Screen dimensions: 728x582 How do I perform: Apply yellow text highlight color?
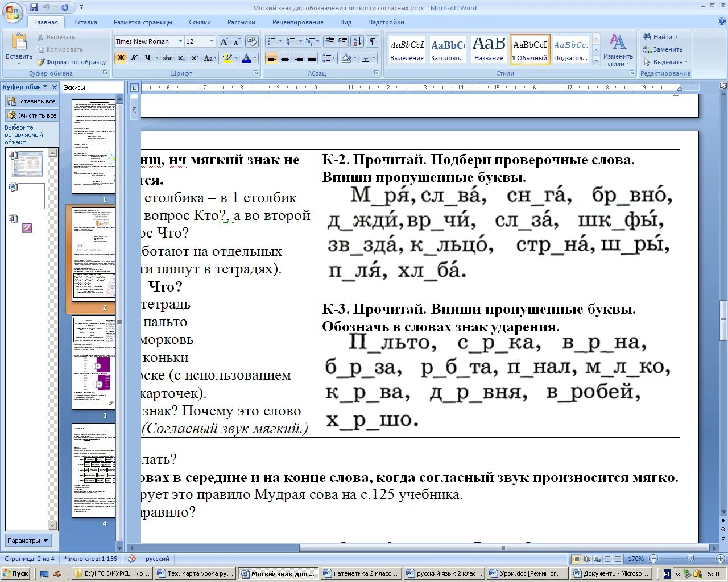227,58
